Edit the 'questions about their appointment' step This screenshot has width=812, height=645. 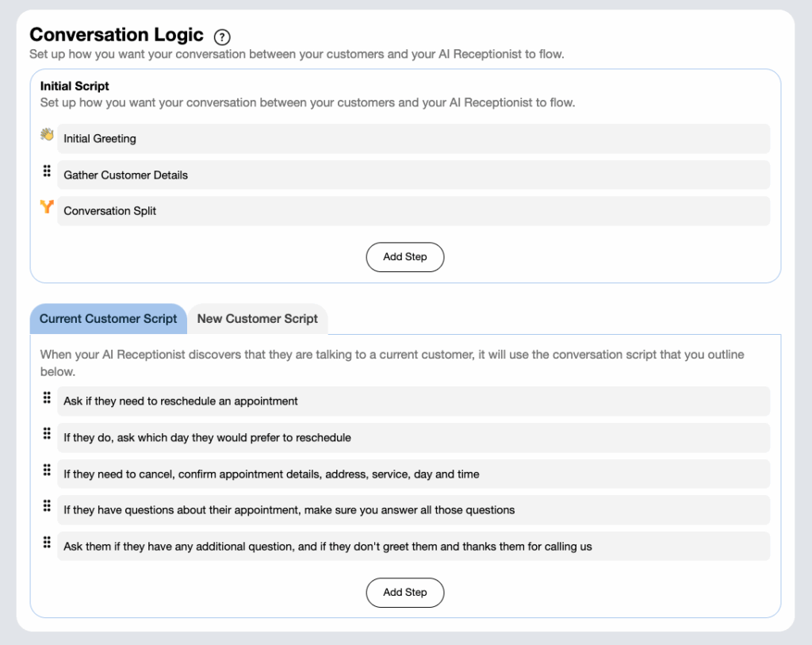(x=413, y=510)
